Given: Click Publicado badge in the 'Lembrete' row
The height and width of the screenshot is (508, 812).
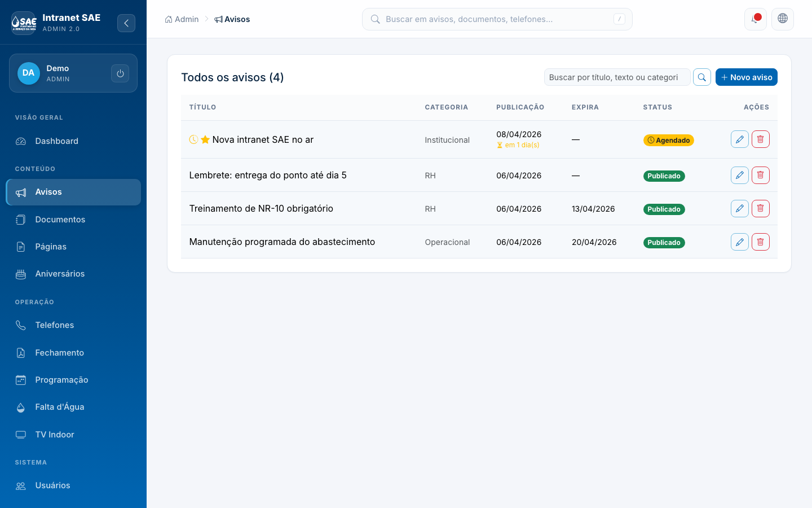Looking at the screenshot, I should (664, 176).
